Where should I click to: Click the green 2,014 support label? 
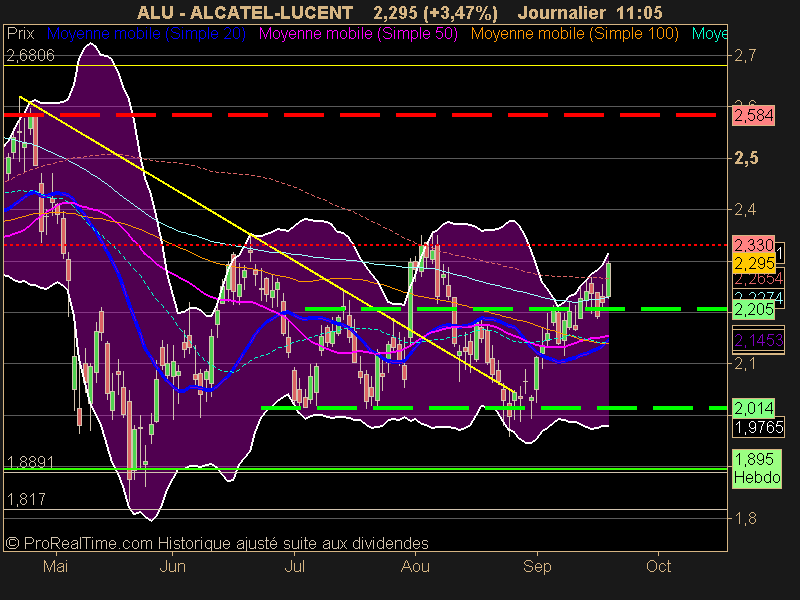754,408
